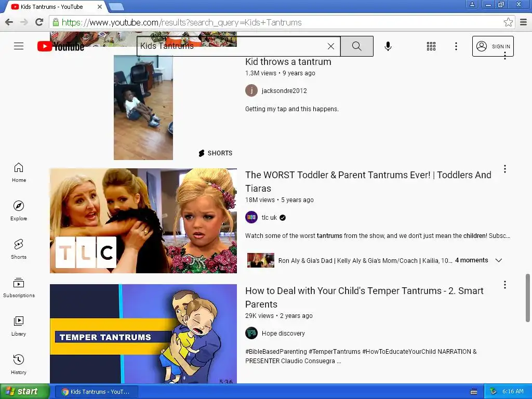Open Library in the left sidebar
The width and height of the screenshot is (532, 399).
tap(19, 326)
